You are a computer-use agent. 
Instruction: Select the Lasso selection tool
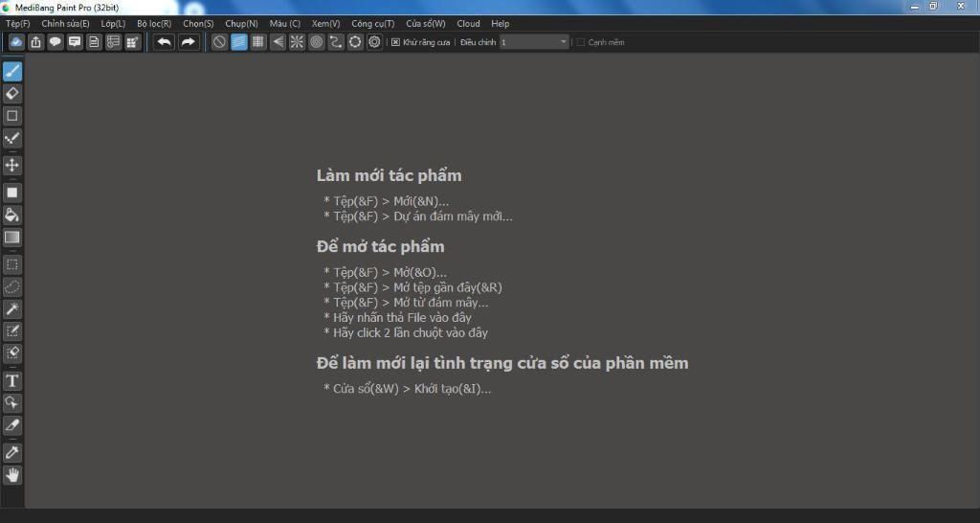pyautogui.click(x=11, y=286)
